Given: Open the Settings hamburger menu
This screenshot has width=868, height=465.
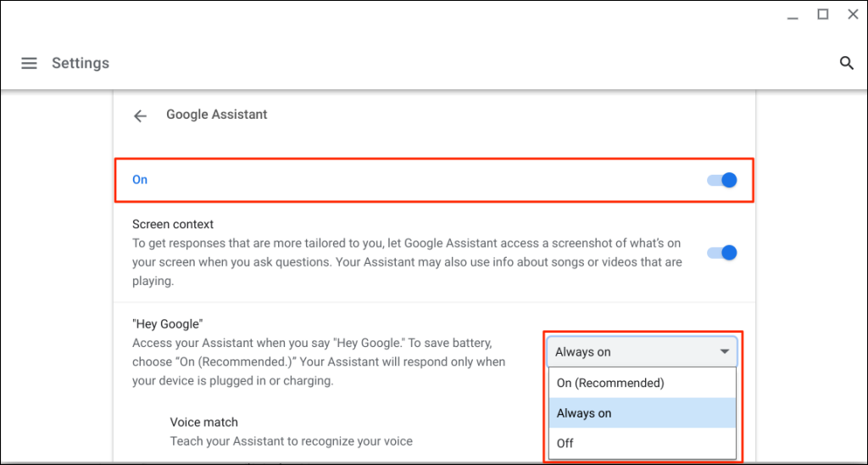Looking at the screenshot, I should 29,64.
